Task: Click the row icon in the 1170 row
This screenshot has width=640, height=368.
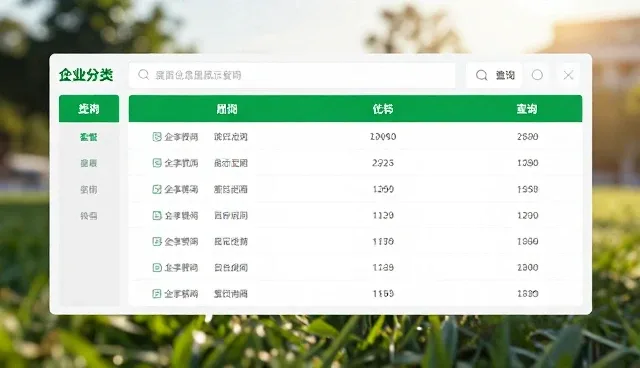Action: (x=157, y=241)
